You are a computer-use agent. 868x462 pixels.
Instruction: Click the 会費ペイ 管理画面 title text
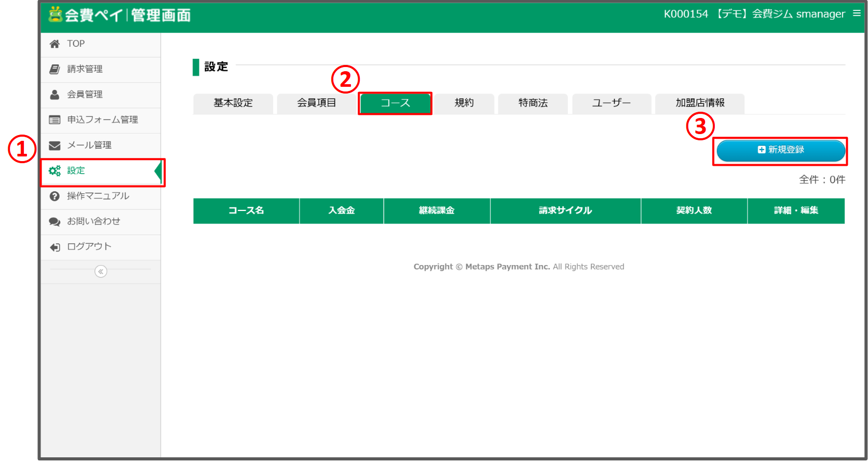pyautogui.click(x=128, y=15)
